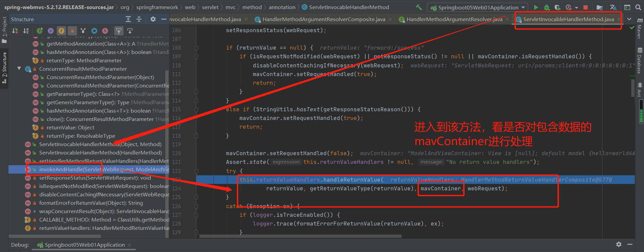Open Debug panel gear settings
This screenshot has height=252, width=644.
[619, 244]
